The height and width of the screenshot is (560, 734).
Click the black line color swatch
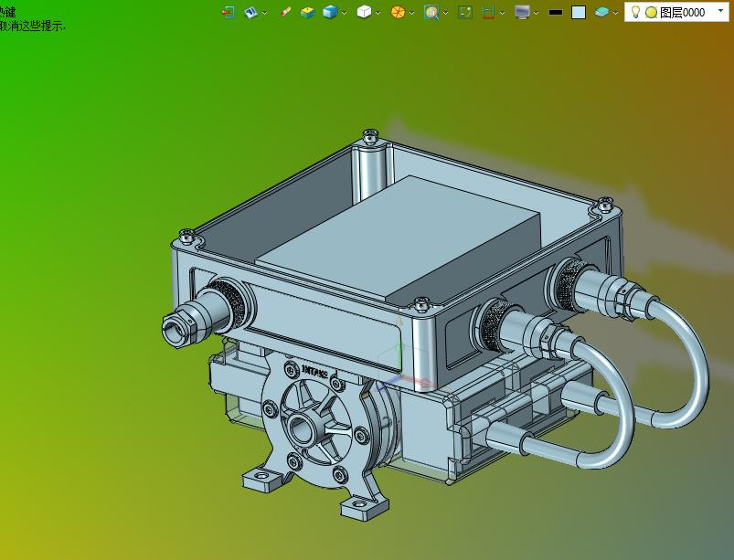(555, 13)
